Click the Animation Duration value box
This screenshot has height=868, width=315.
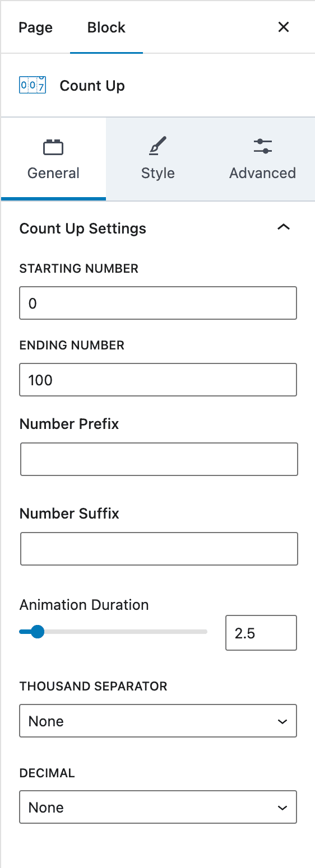tap(261, 633)
